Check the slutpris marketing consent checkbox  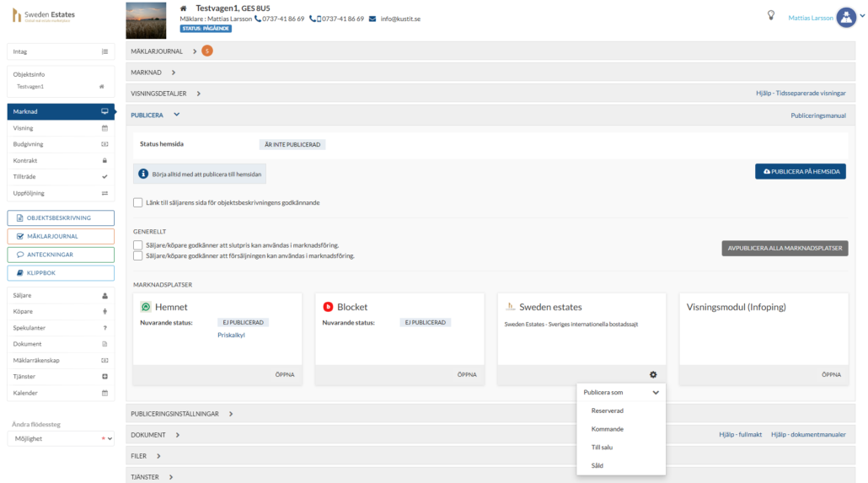point(138,245)
